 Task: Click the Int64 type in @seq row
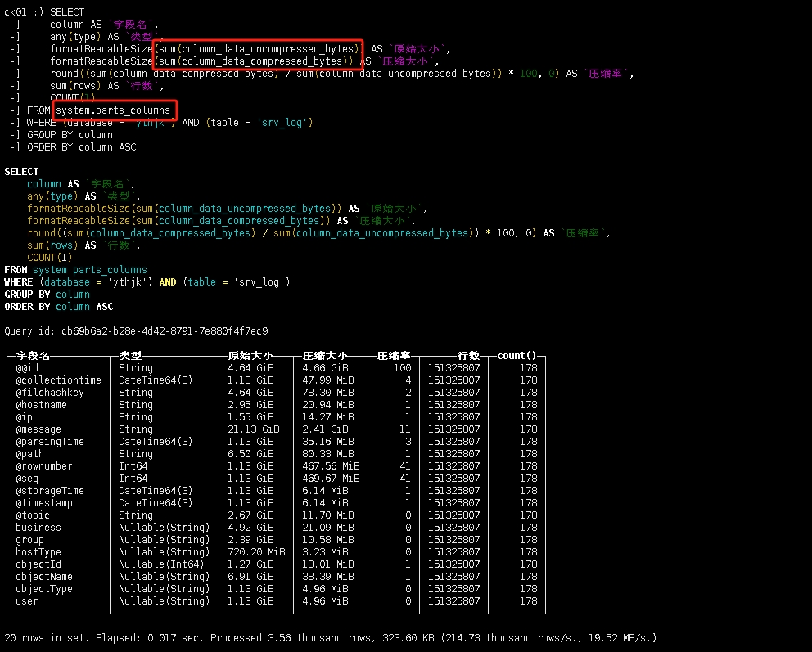(x=133, y=479)
